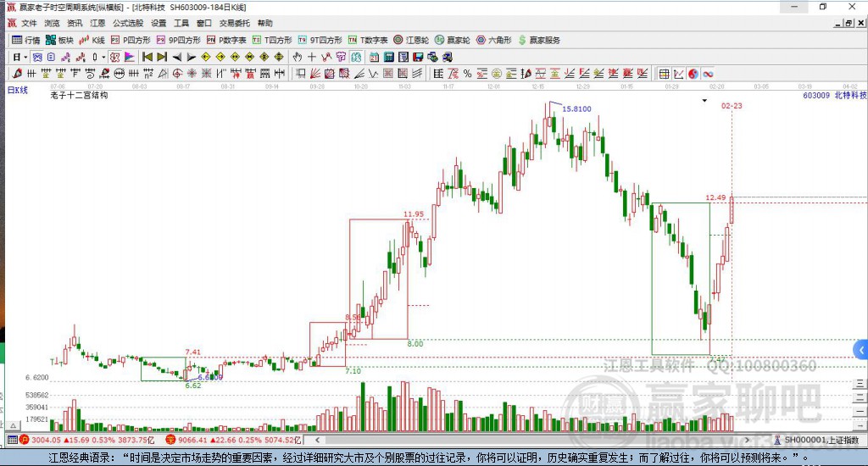Viewport: 868px width, 466px height.
Task: Open the calculator icon
Action: click(x=388, y=57)
